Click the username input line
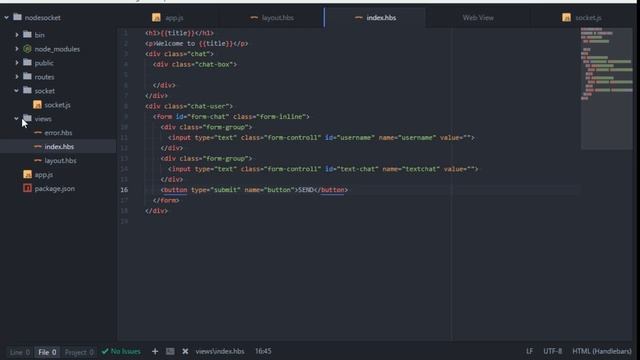 point(321,138)
